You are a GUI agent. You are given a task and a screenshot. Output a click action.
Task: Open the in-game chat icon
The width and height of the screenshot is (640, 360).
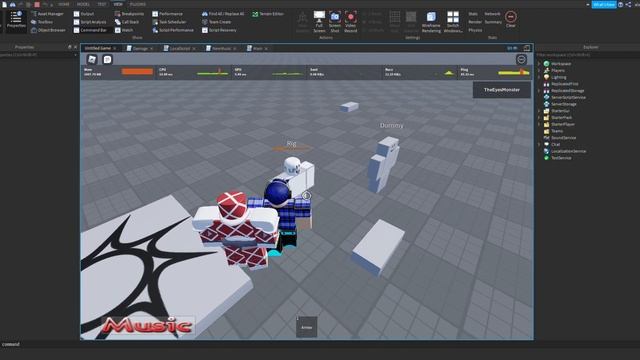pyautogui.click(x=107, y=60)
